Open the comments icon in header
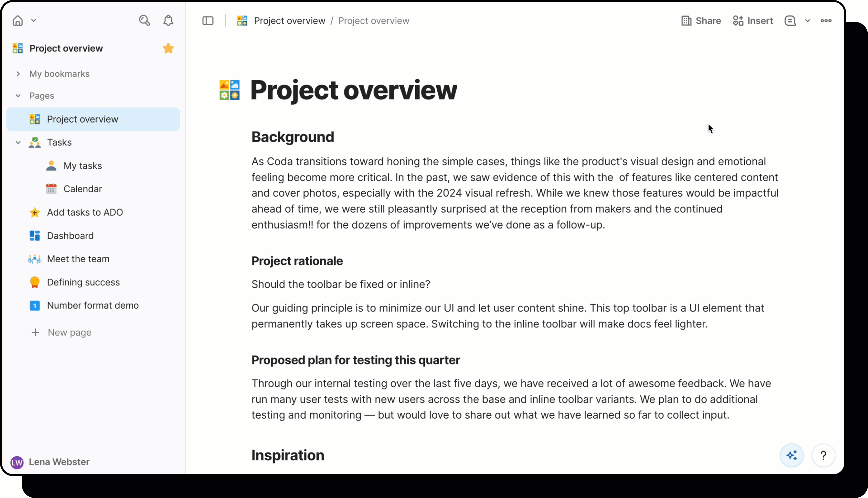Image resolution: width=868 pixels, height=498 pixels. coord(790,21)
